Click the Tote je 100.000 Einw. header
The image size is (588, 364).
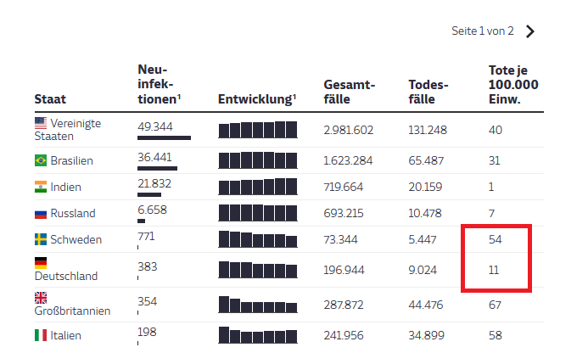point(513,85)
